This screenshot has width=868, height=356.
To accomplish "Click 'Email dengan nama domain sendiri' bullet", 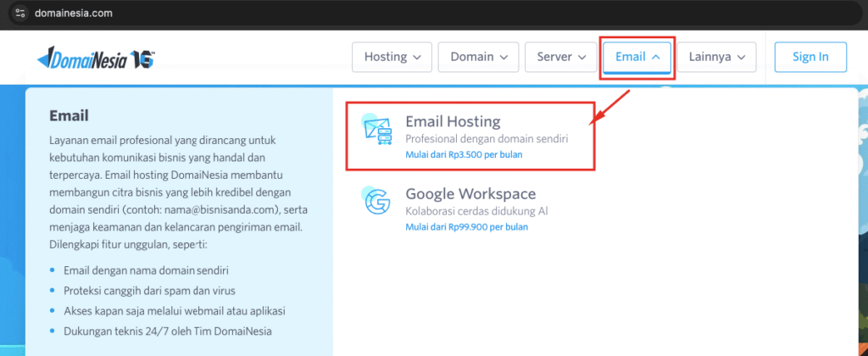I will 146,270.
